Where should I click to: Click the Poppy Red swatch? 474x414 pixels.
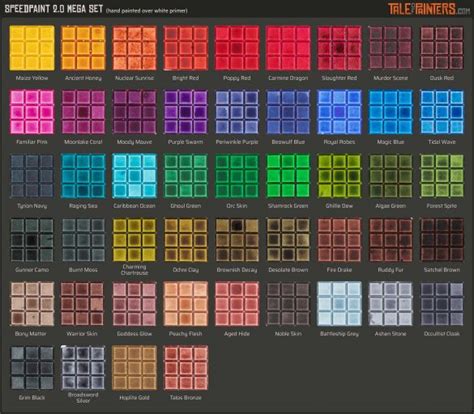pyautogui.click(x=237, y=48)
